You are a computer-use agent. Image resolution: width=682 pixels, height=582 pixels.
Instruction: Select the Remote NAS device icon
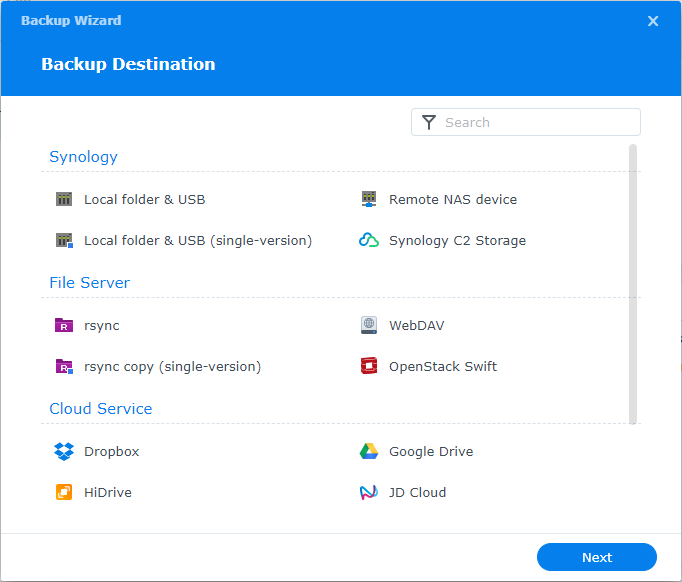pos(369,199)
